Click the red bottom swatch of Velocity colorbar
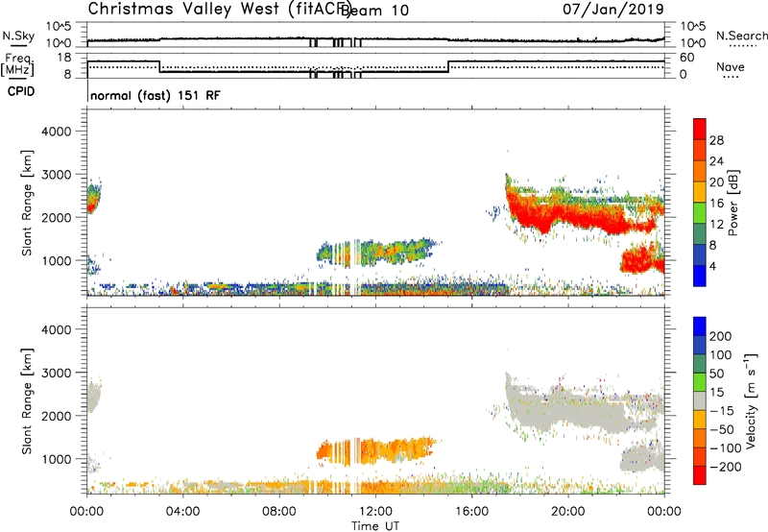This screenshot has height=532, width=768. click(x=700, y=475)
